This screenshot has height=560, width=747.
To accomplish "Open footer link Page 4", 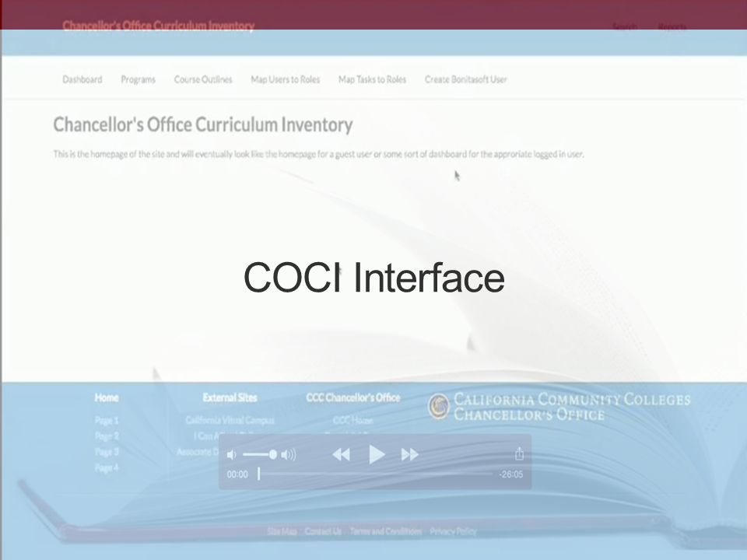I will coord(107,467).
